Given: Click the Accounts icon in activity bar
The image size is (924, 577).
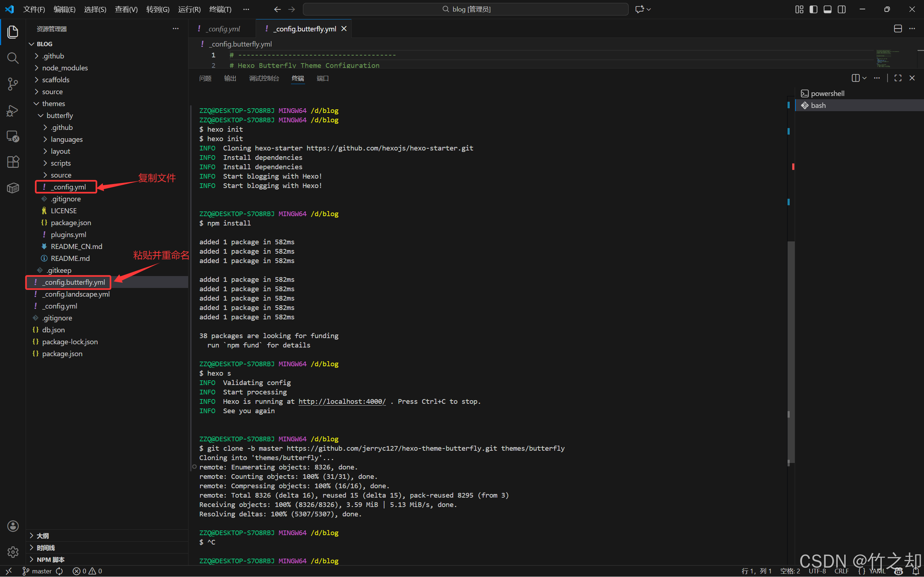Looking at the screenshot, I should pos(13,526).
